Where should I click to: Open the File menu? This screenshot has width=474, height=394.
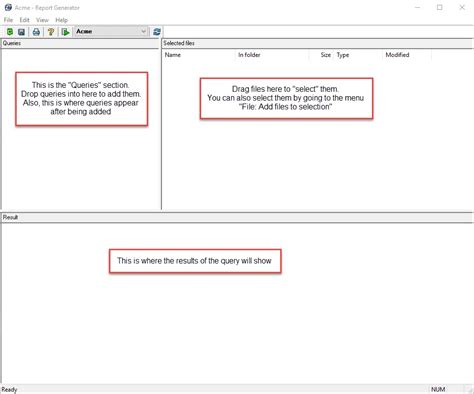[8, 20]
